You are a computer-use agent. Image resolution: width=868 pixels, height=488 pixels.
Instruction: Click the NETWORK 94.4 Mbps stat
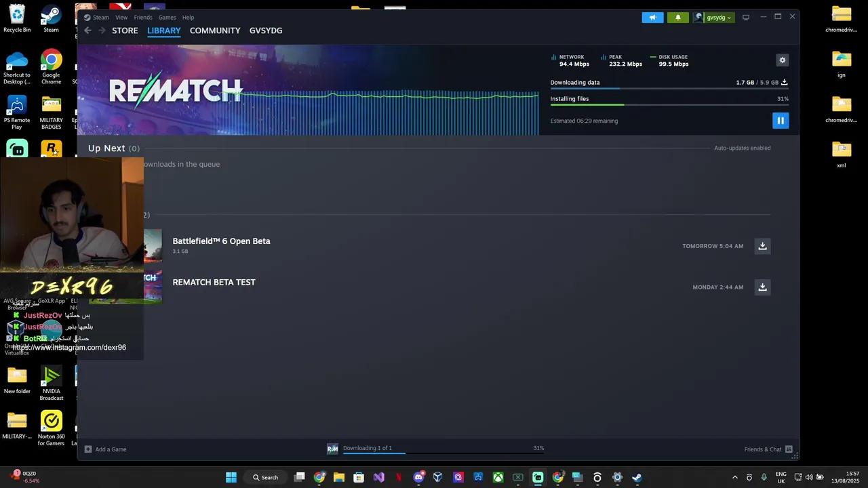point(570,60)
